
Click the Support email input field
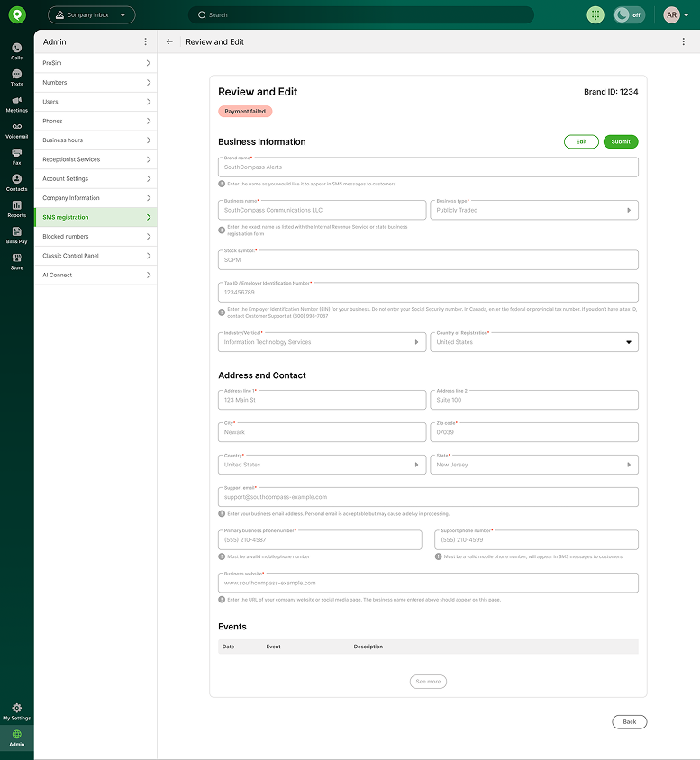(428, 497)
